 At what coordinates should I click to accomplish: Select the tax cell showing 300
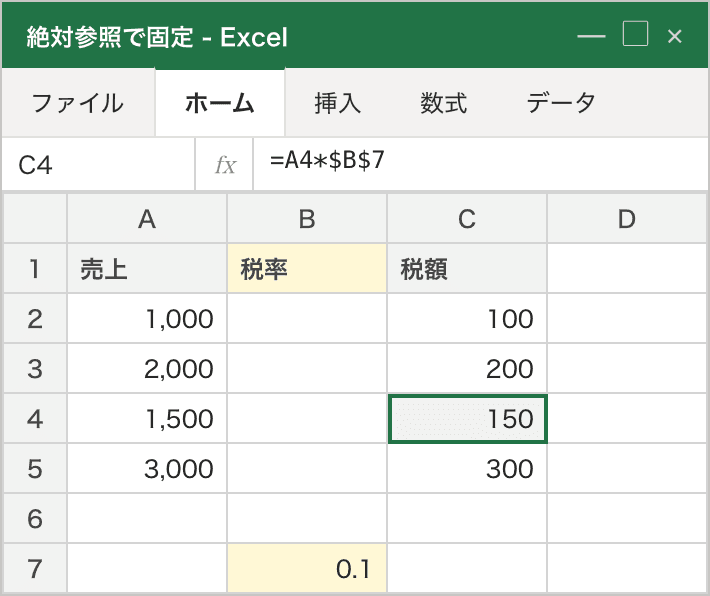[x=467, y=468]
